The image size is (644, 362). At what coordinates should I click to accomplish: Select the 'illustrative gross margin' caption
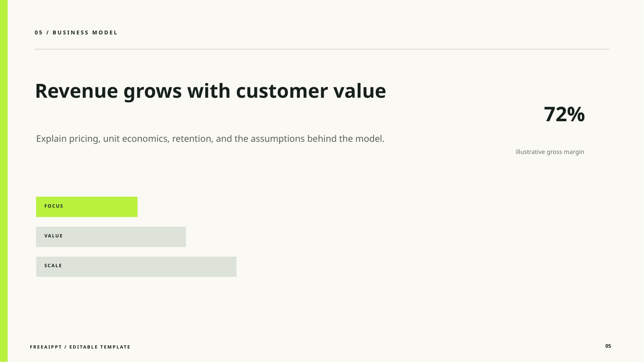pyautogui.click(x=550, y=152)
